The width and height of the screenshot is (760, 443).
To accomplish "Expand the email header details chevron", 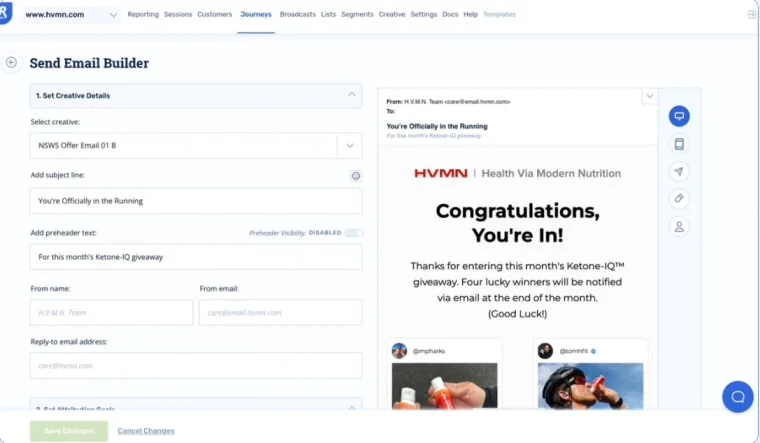I will coord(650,96).
